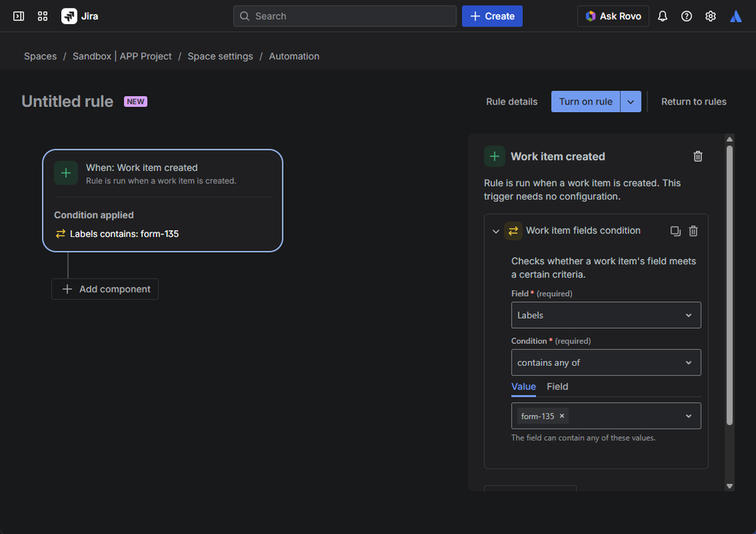
Task: Click the Untitled rule title
Action: point(67,101)
